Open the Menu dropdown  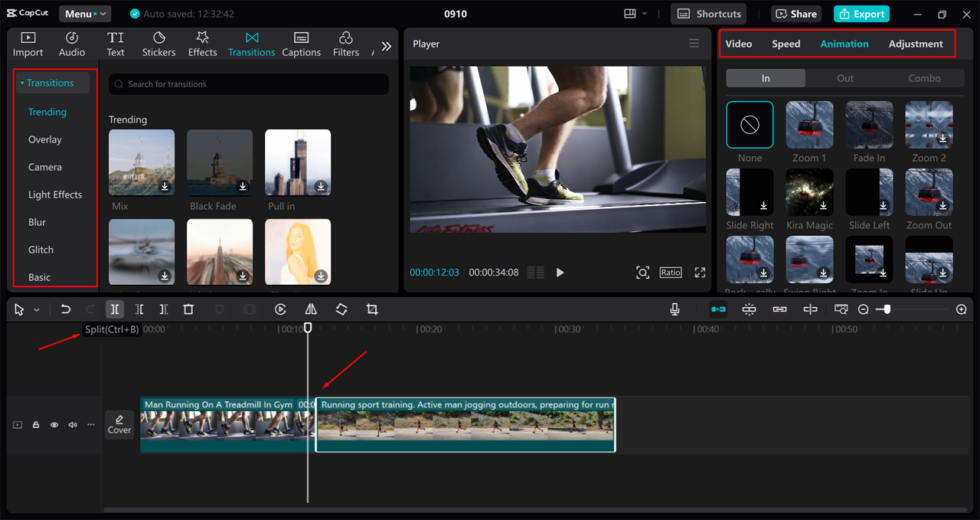tap(84, 14)
